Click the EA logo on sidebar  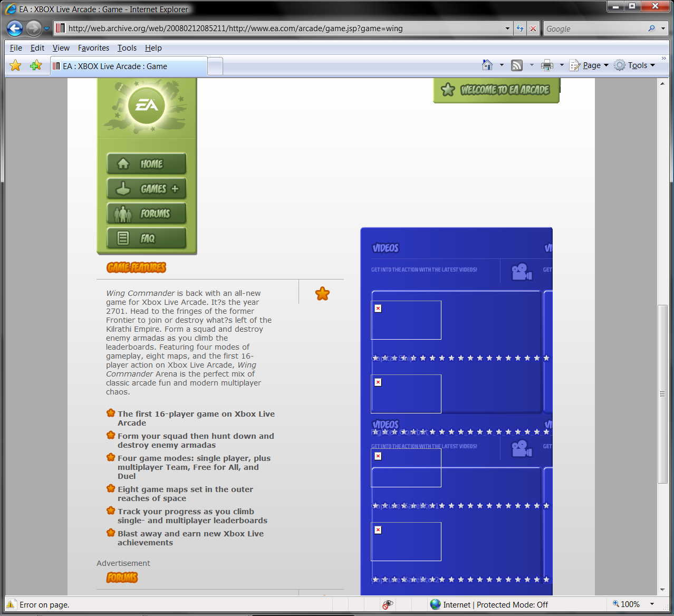tap(147, 106)
